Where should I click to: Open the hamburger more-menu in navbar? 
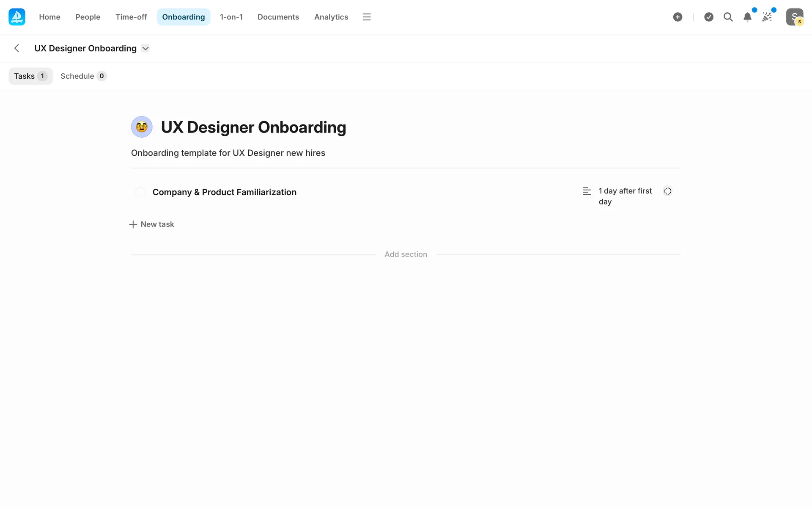click(367, 17)
